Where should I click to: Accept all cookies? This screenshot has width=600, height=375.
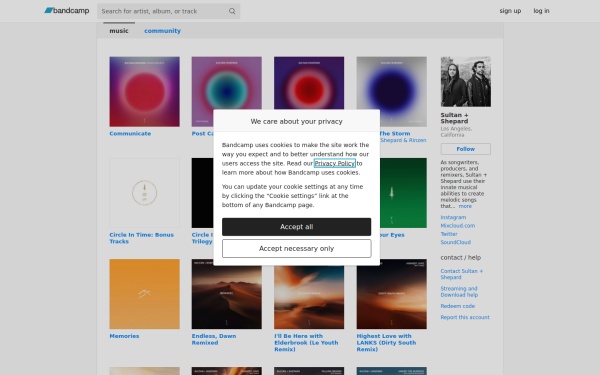coord(297,227)
